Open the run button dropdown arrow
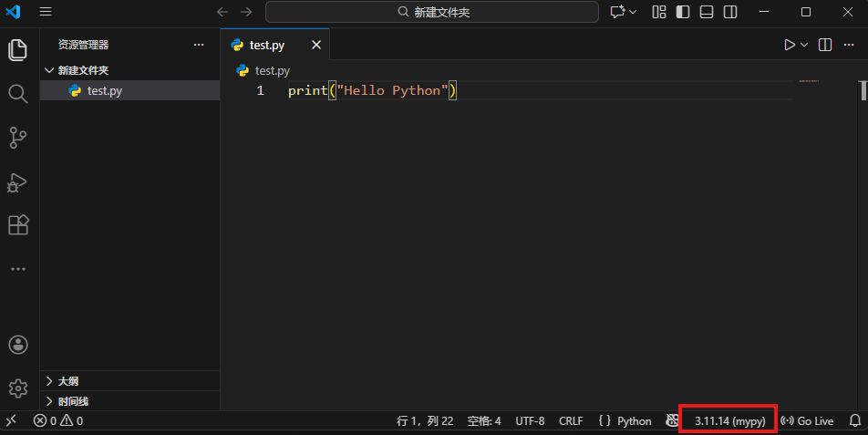Screen dimensions: 868x435 [804, 45]
